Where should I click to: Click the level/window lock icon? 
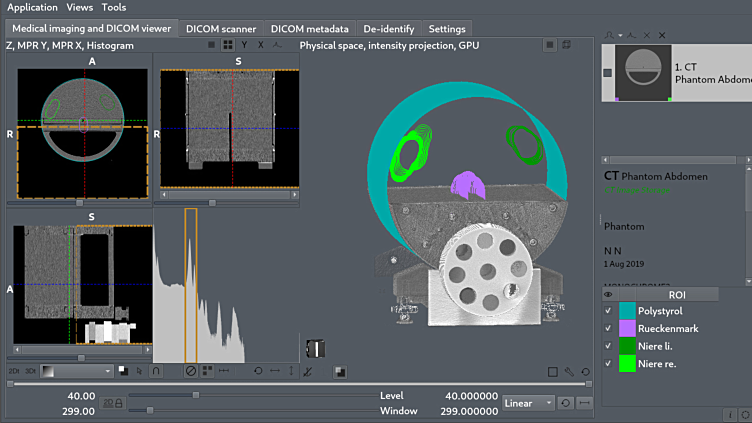110,403
